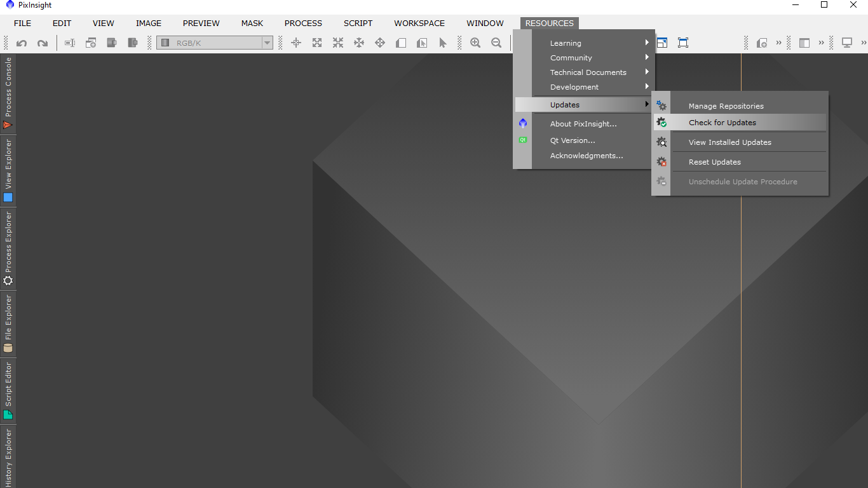Screen dimensions: 868x488
Task: Open the Script Editor side tab
Action: tap(8, 390)
